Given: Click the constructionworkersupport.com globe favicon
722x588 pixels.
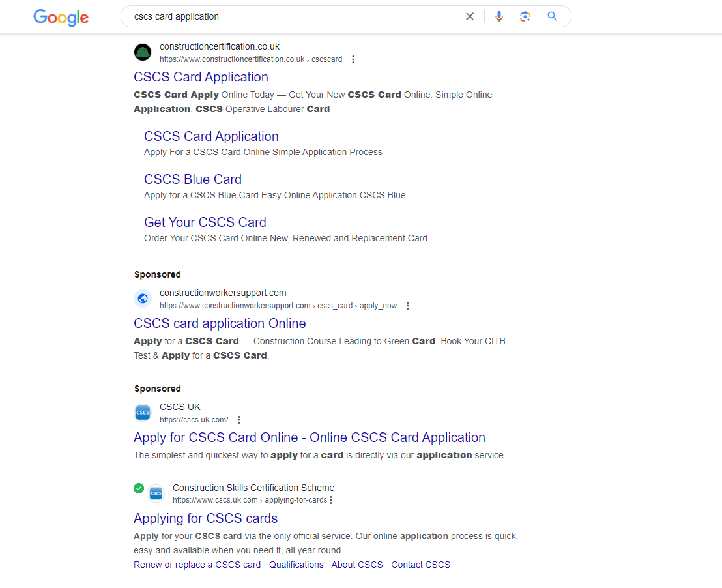Looking at the screenshot, I should pyautogui.click(x=143, y=299).
